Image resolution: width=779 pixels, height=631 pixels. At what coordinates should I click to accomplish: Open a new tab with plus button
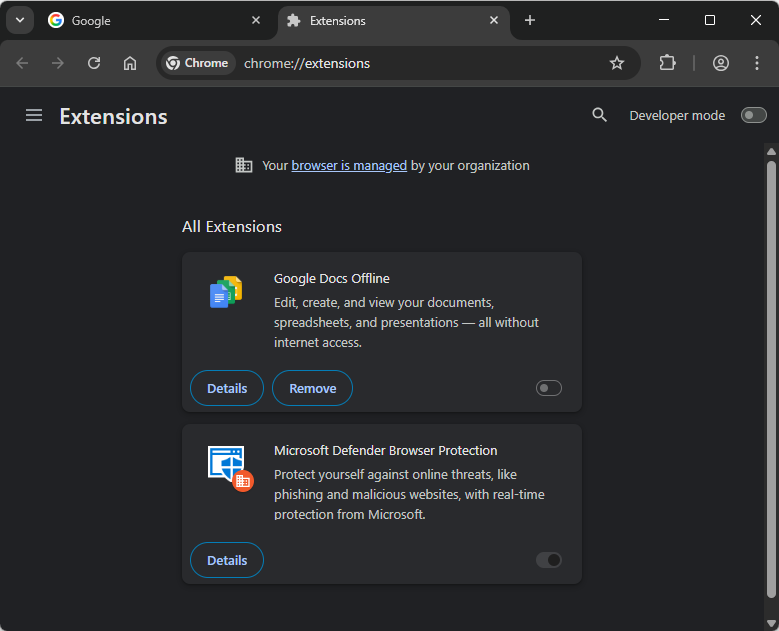[x=530, y=20]
